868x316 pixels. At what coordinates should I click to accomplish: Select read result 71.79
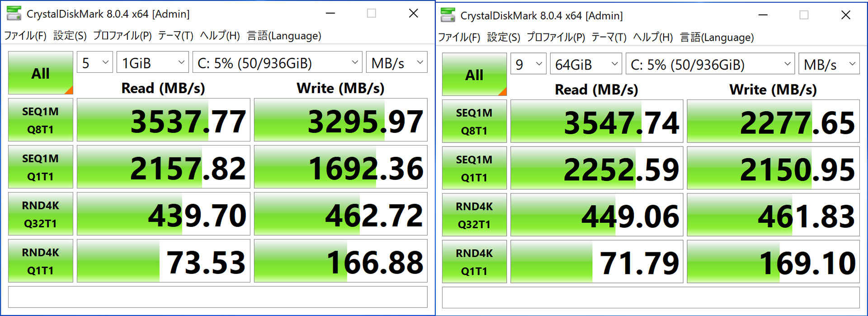597,262
